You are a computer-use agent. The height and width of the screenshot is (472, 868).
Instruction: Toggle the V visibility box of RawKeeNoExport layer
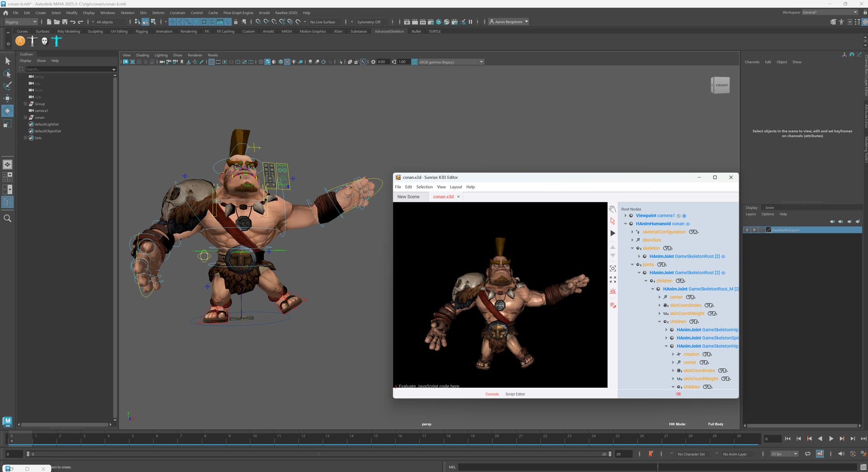[747, 230]
